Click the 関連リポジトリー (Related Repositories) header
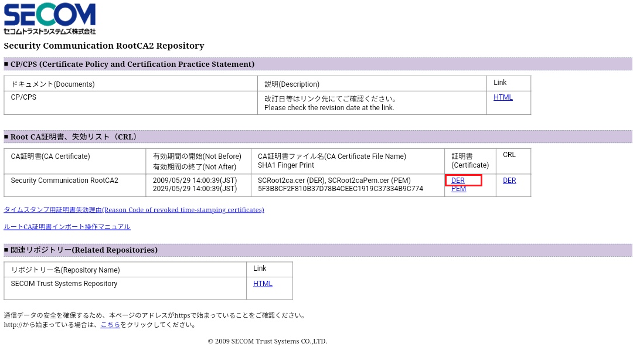 (318, 250)
